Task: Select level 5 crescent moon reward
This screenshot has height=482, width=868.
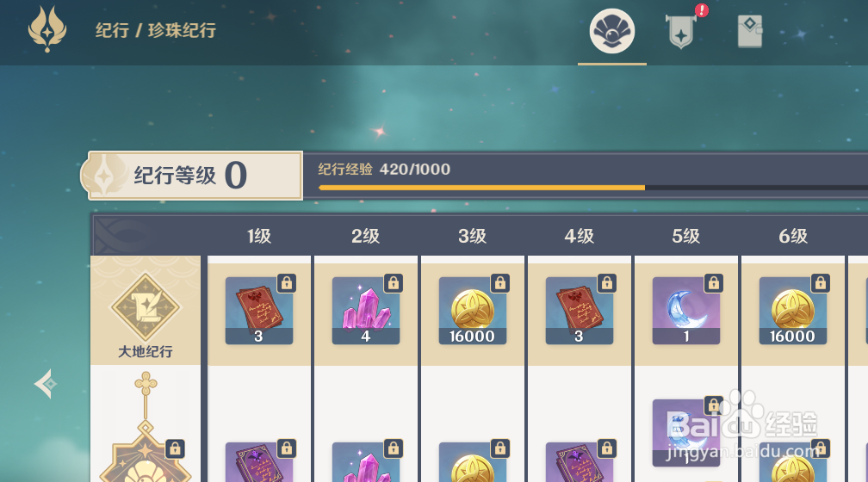Action: tap(686, 311)
